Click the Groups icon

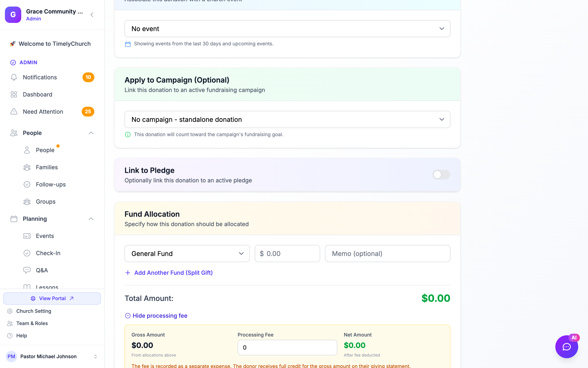tap(27, 202)
